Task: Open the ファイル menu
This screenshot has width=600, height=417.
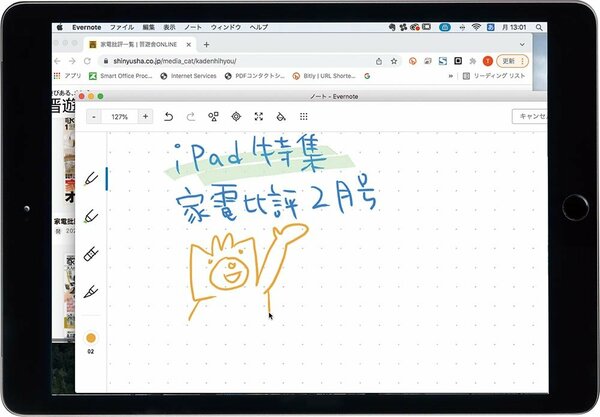Action: click(122, 28)
